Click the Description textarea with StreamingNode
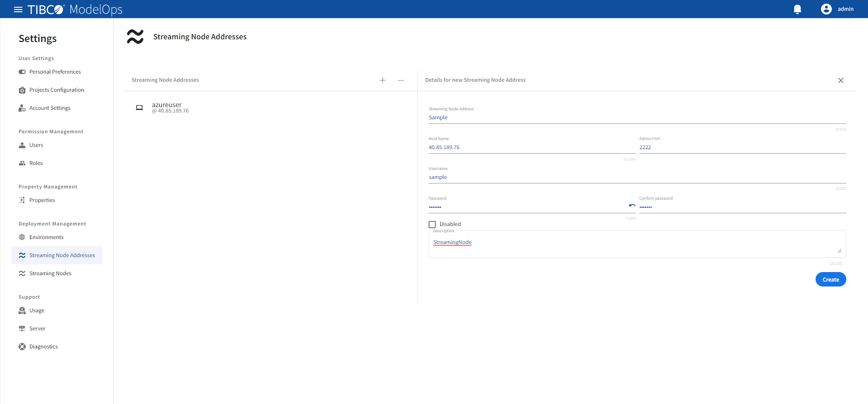This screenshot has height=404, width=868. pyautogui.click(x=637, y=244)
